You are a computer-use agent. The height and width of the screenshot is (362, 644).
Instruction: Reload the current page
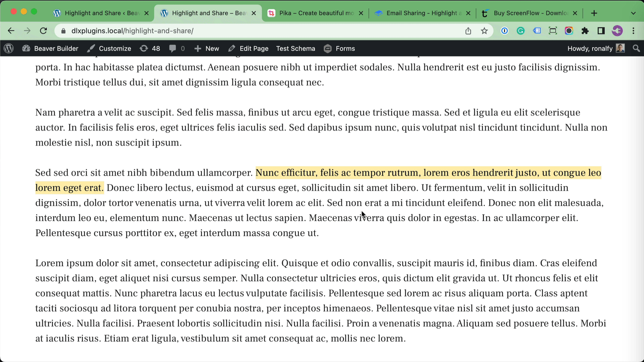coord(43,31)
